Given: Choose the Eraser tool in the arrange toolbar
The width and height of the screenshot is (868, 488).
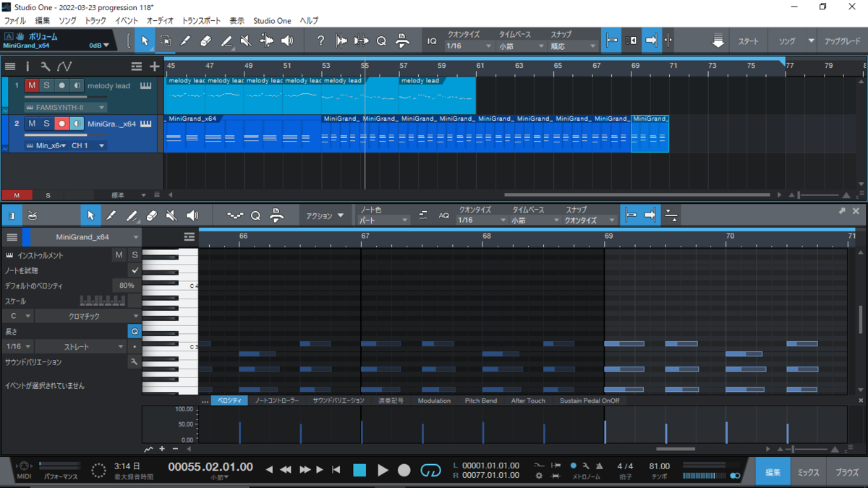Looking at the screenshot, I should coord(206,41).
